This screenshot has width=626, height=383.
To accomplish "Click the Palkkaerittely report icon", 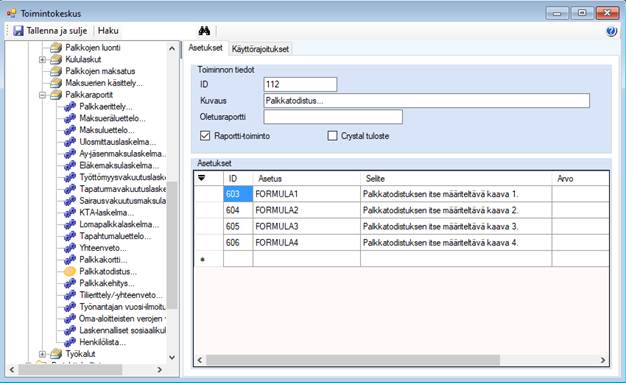I will coord(70,107).
